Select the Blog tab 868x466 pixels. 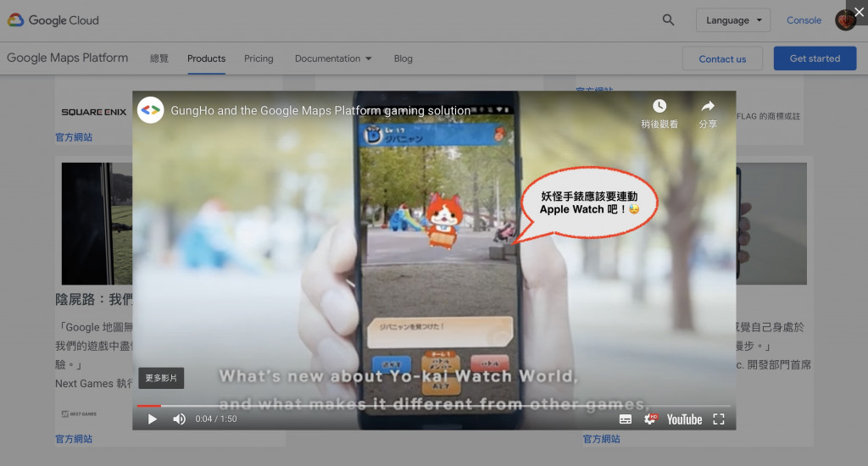pos(403,58)
